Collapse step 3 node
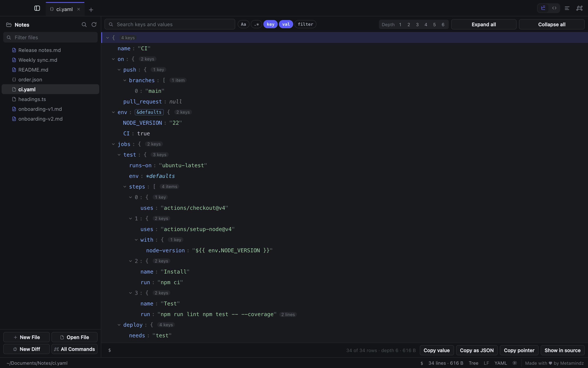Image resolution: width=588 pixels, height=368 pixels. (130, 293)
